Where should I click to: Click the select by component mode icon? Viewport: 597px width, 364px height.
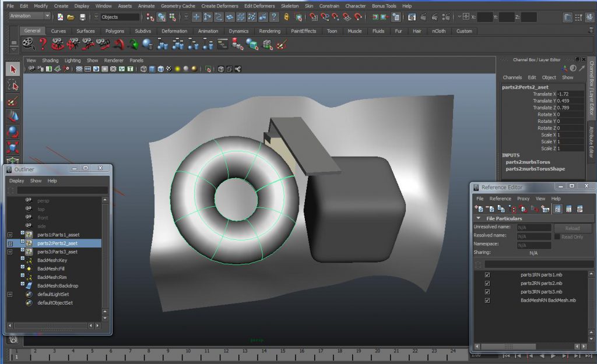[x=173, y=17]
